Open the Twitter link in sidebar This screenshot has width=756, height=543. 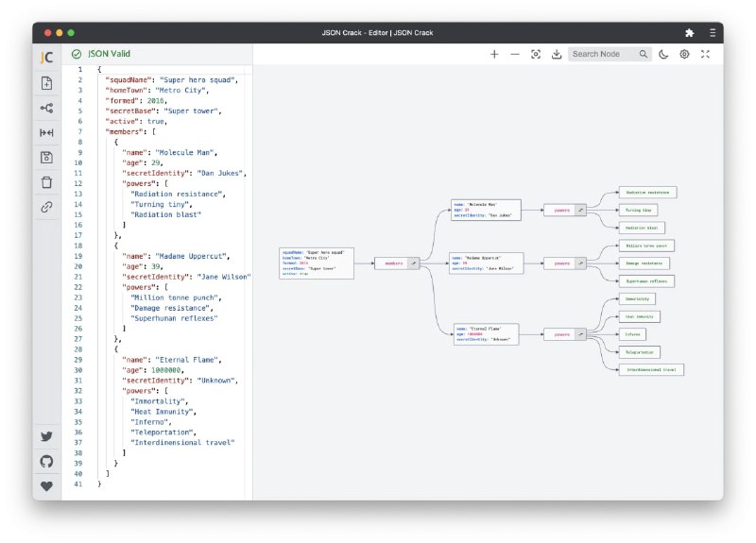click(46, 436)
